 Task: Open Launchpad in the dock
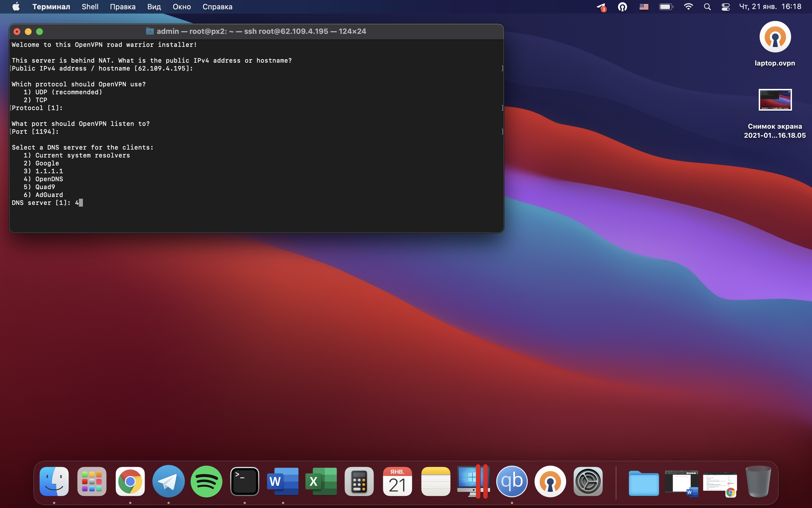tap(92, 481)
